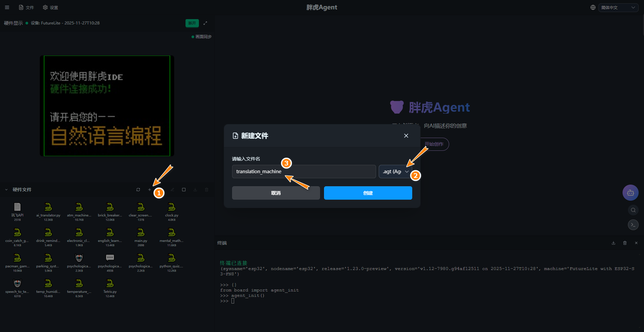Collapse the 硬件文件 section chevron

tap(6, 190)
